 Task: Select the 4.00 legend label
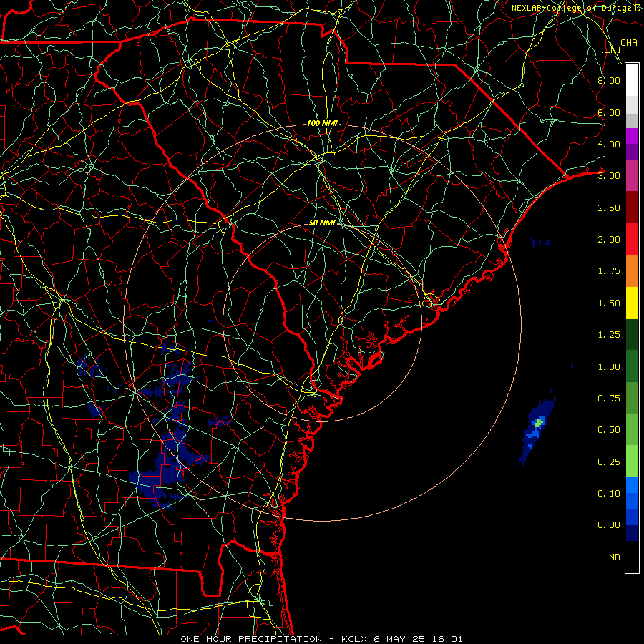tap(609, 144)
